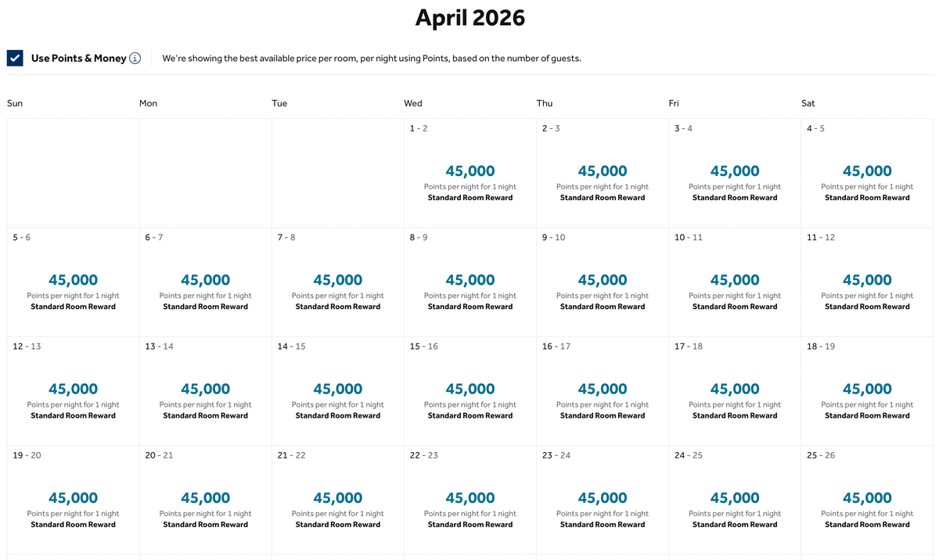Pick the April 19 - 20 night
Image resolution: width=939 pixels, height=560 pixels.
[x=73, y=500]
